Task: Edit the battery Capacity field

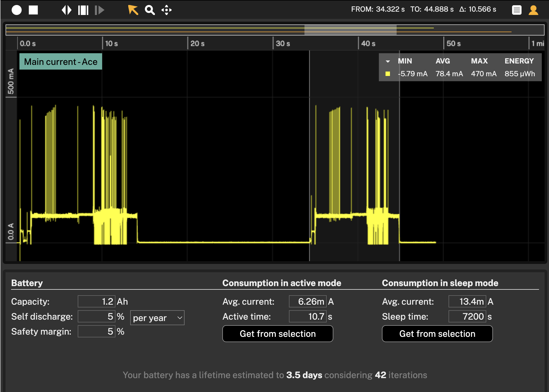Action: (x=96, y=301)
